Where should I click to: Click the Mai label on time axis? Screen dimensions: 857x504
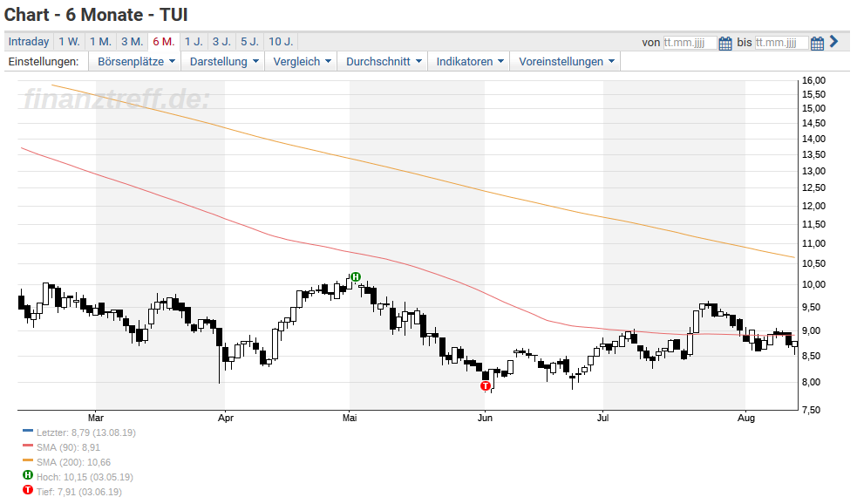(x=350, y=418)
